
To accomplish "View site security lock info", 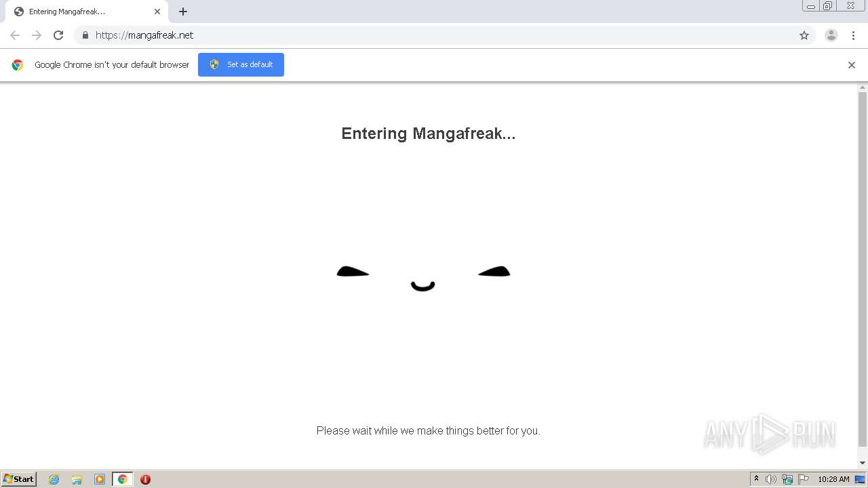I will (85, 35).
